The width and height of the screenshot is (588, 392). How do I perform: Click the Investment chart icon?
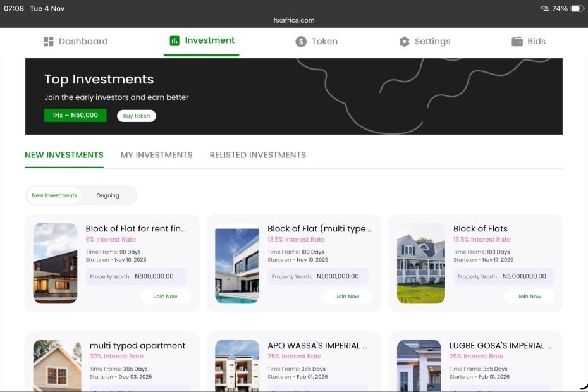(x=175, y=40)
